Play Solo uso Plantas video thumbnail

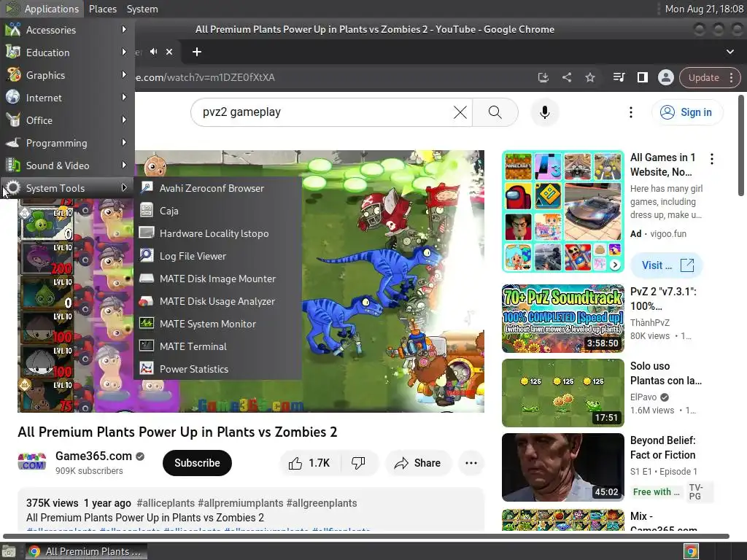(x=562, y=393)
